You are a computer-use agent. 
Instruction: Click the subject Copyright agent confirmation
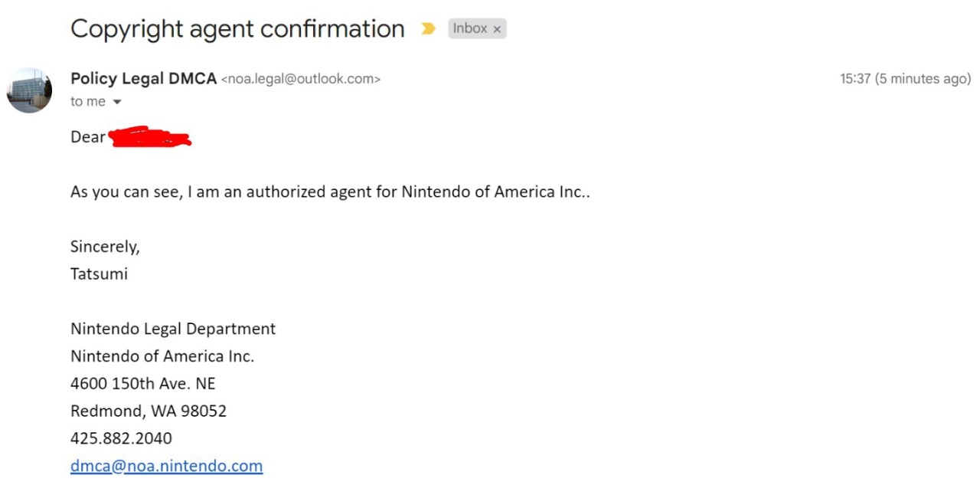point(237,29)
